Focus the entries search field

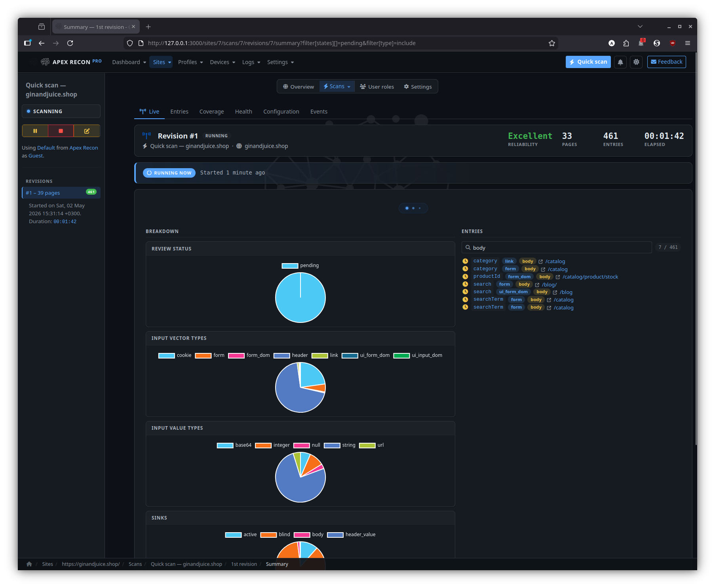click(557, 247)
